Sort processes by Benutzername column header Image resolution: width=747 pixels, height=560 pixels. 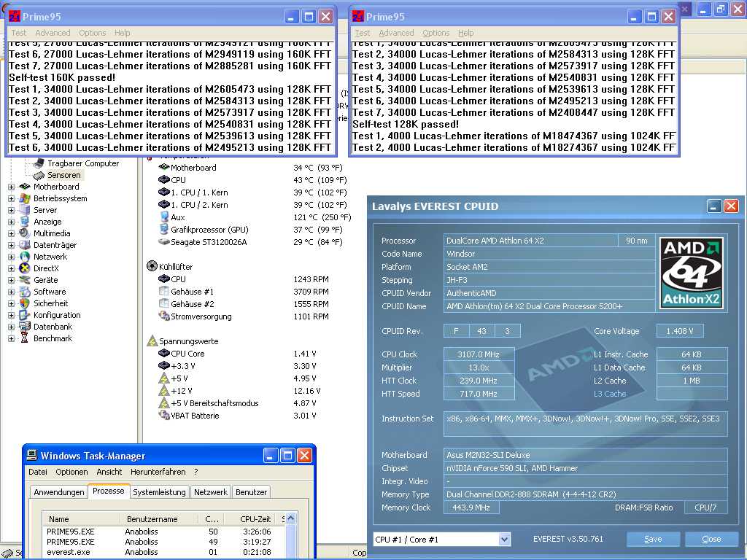tap(159, 519)
